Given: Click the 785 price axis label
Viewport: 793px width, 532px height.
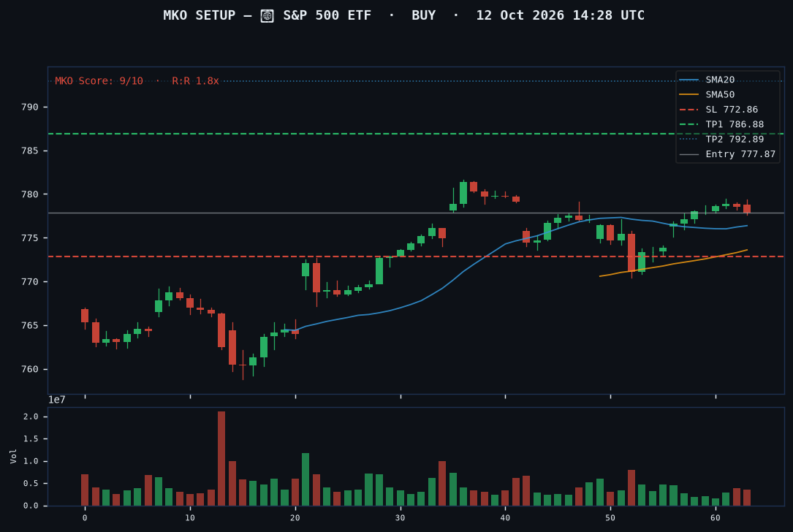Looking at the screenshot, I should click(x=30, y=151).
